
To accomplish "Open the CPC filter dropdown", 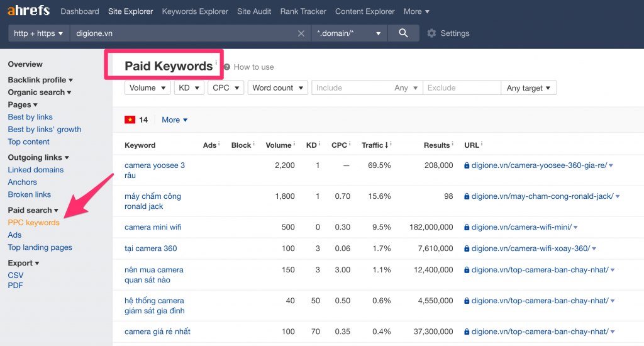I will [x=226, y=88].
